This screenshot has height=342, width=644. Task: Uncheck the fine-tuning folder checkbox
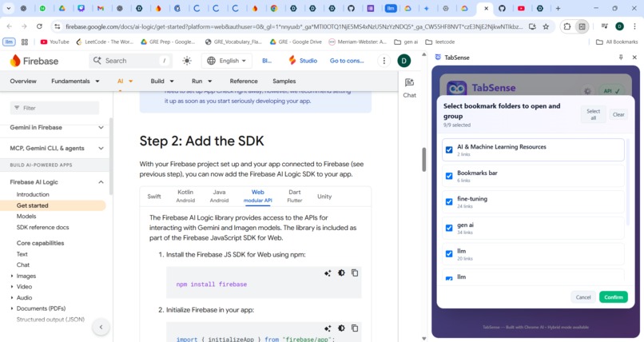pos(449,202)
